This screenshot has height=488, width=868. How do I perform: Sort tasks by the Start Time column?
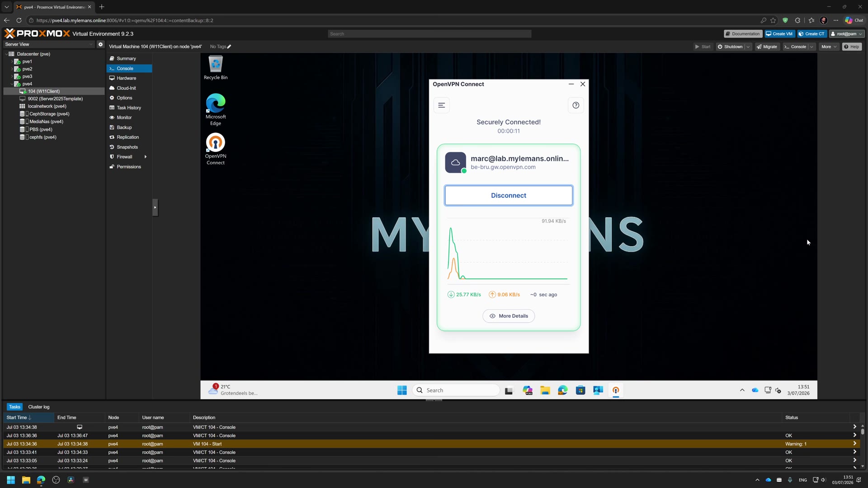[28, 418]
